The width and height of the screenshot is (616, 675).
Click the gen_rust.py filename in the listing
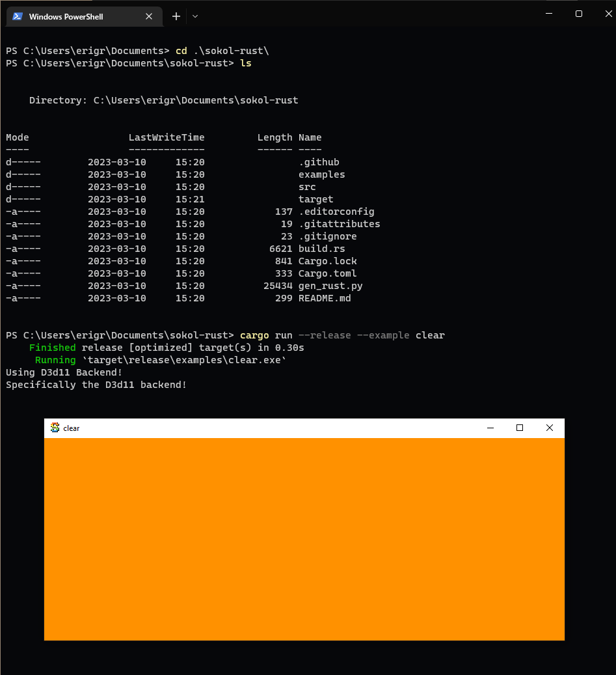coord(330,286)
